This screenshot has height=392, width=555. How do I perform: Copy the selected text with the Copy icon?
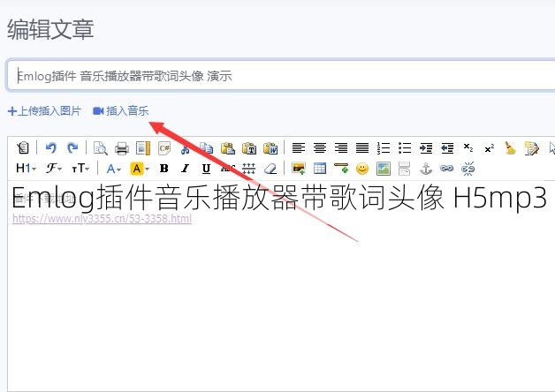point(206,147)
